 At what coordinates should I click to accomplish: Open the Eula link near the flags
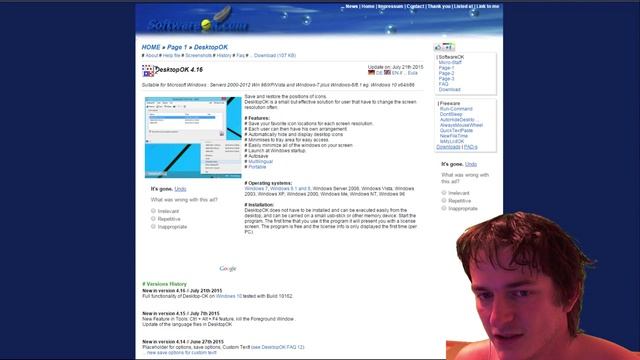pos(413,73)
